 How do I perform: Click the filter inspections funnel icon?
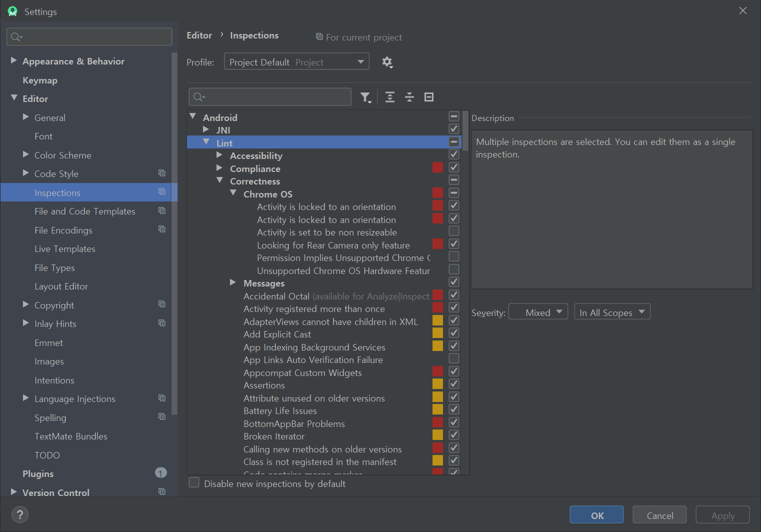pos(365,97)
